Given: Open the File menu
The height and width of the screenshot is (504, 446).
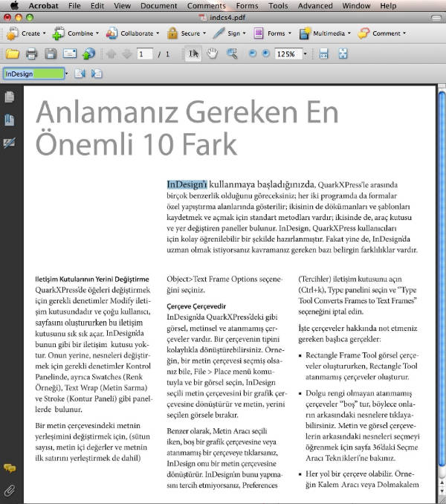Looking at the screenshot, I should (x=74, y=6).
